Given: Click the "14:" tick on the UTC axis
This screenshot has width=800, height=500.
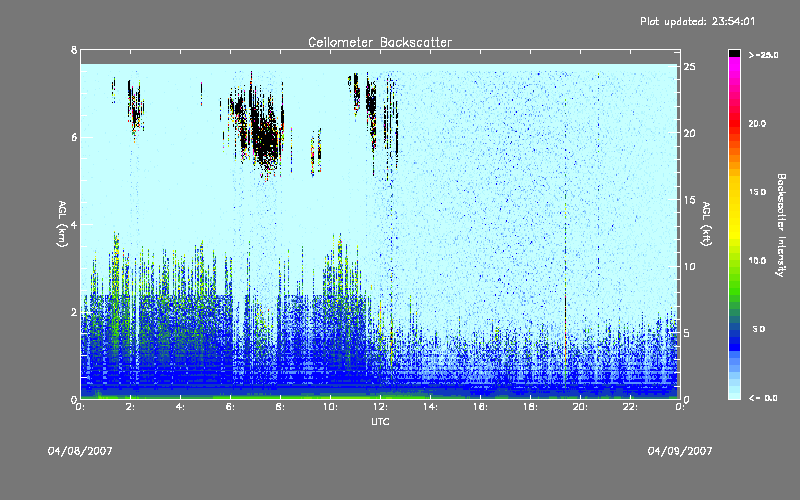Looking at the screenshot, I should (431, 407).
